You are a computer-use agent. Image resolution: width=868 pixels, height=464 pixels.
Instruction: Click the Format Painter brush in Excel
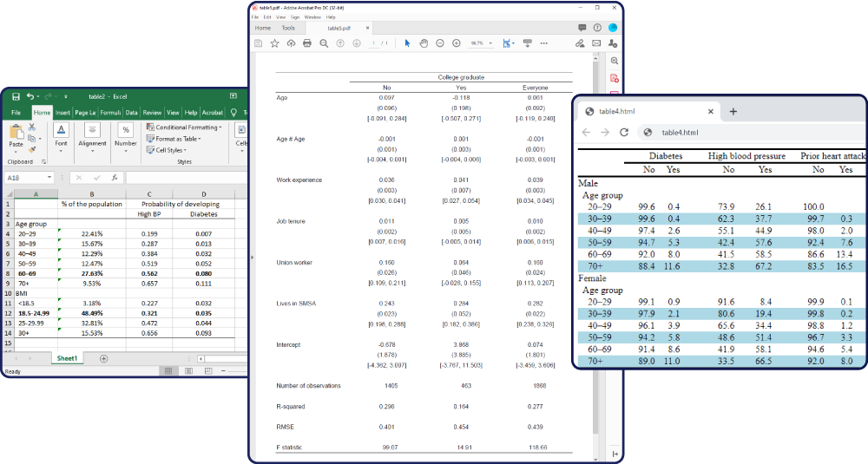point(31,148)
